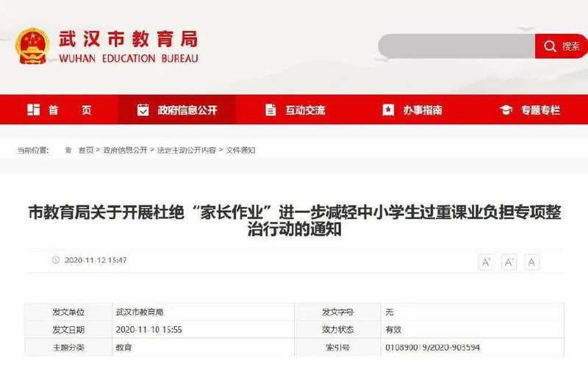The height and width of the screenshot is (371, 588).
Task: Open 法定主动公开内容 breadcrumb link
Action: (x=185, y=150)
